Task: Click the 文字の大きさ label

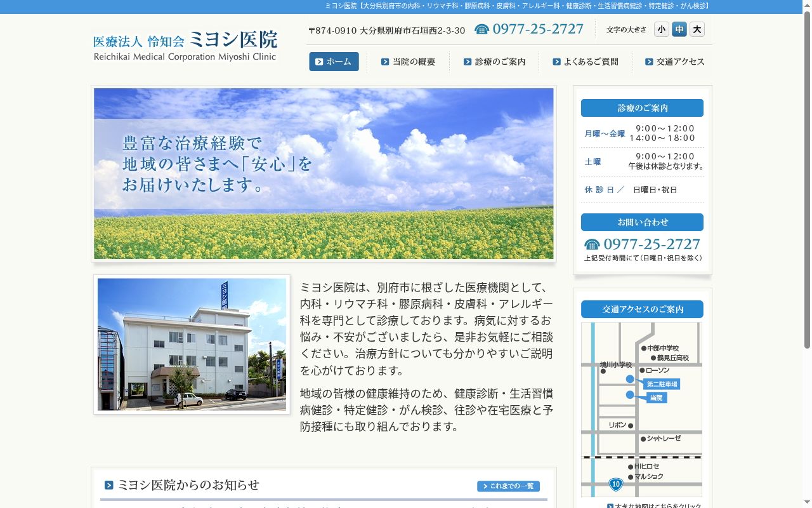Action: pos(626,30)
